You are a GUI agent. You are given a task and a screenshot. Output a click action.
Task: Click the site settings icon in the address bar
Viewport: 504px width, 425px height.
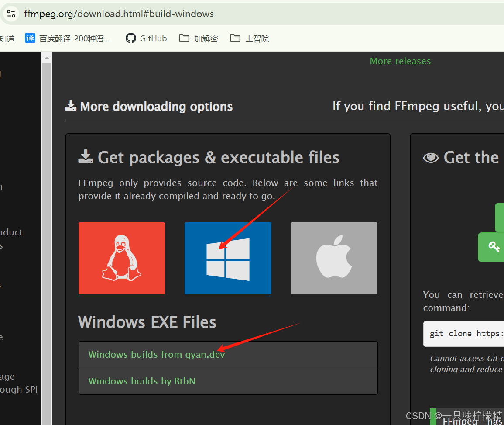tap(11, 14)
